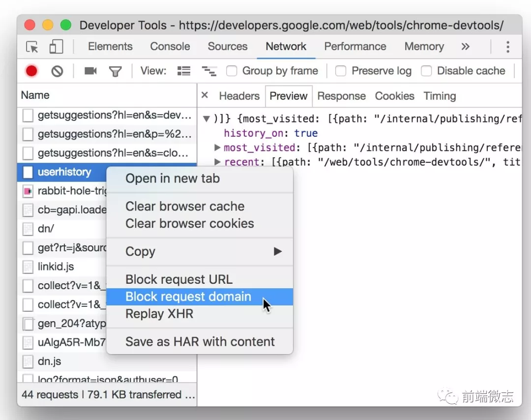Show more tabs with double chevron
Viewport: 531px width, 420px height.
pyautogui.click(x=466, y=46)
